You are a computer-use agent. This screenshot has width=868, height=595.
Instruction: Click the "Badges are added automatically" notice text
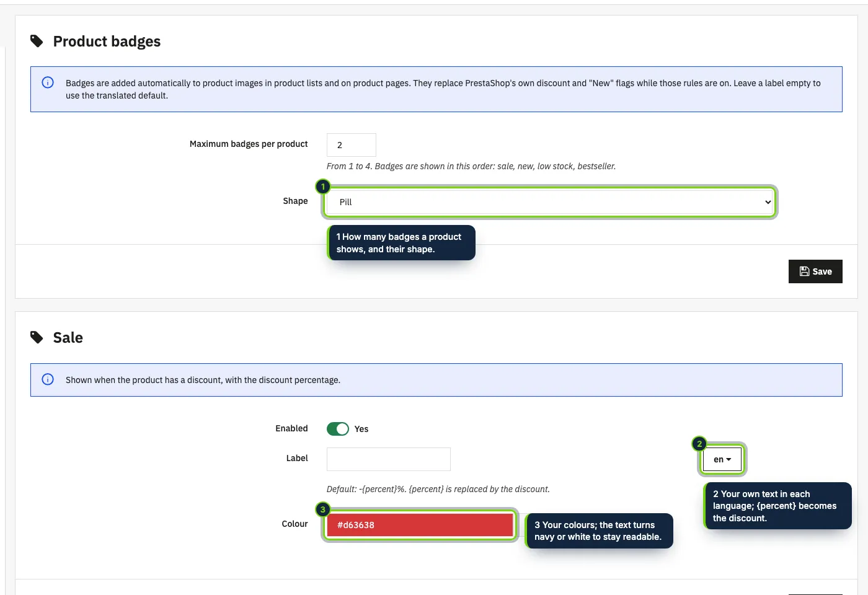coord(443,89)
